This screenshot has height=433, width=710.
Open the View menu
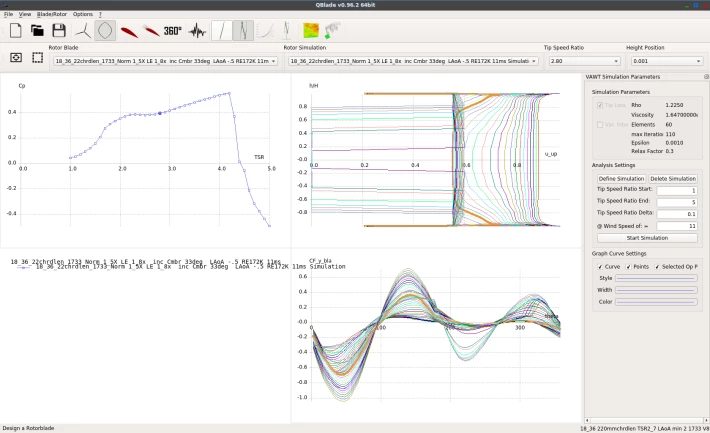click(25, 14)
